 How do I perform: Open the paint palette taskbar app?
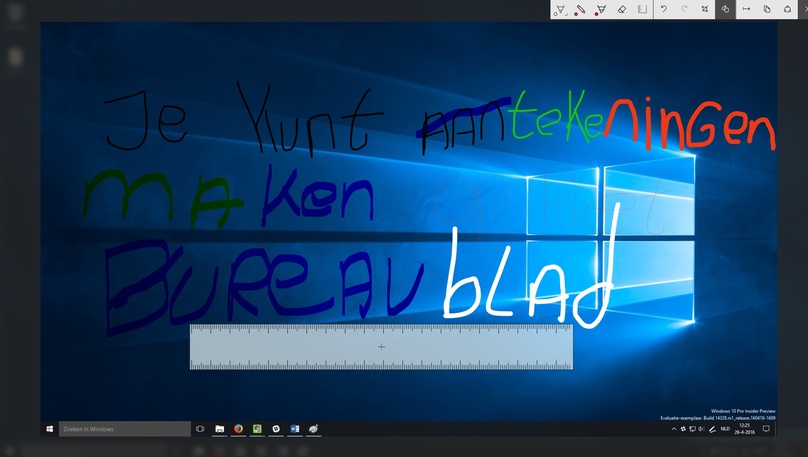(313, 429)
